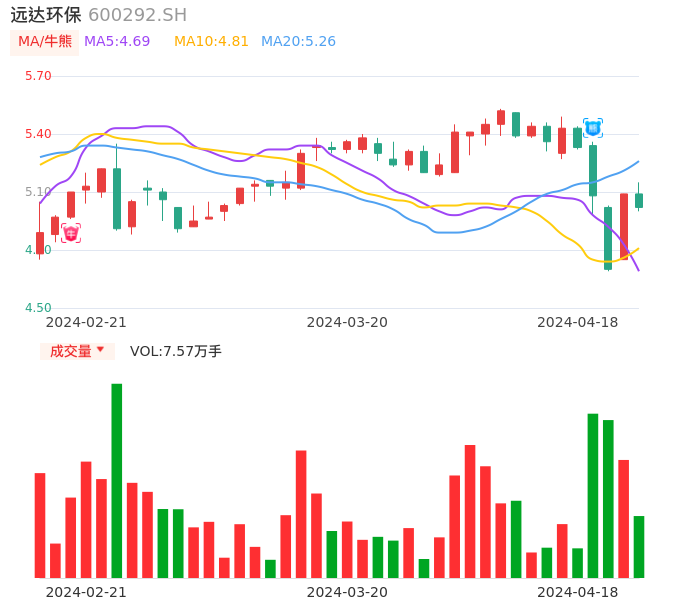Click the last candlestick on the price chart
686x606 pixels.
click(x=639, y=200)
